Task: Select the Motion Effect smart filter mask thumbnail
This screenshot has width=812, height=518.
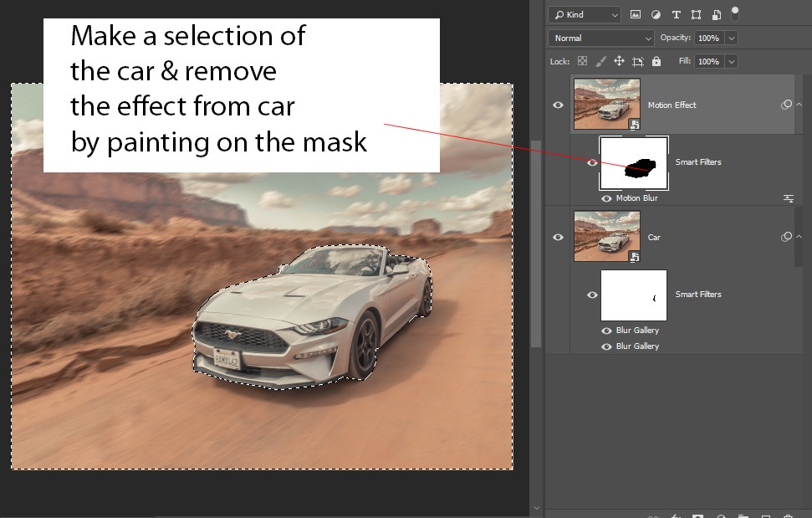Action: click(634, 162)
